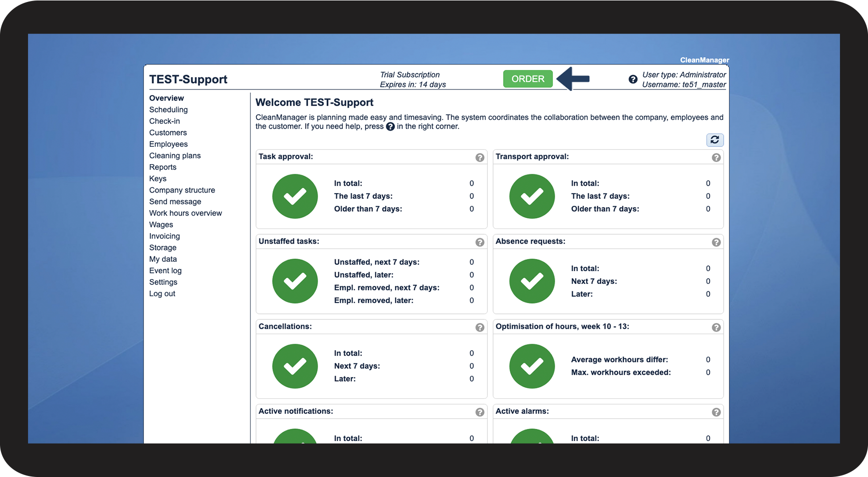Click 'Max. workhours exceeded:' row
The width and height of the screenshot is (868, 477).
[x=621, y=373]
